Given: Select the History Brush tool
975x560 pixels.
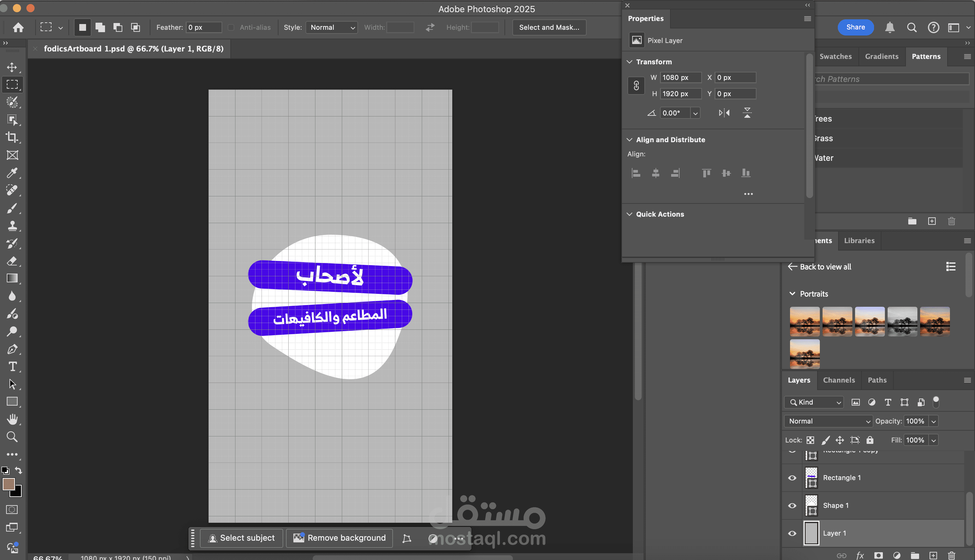Looking at the screenshot, I should click(x=12, y=243).
